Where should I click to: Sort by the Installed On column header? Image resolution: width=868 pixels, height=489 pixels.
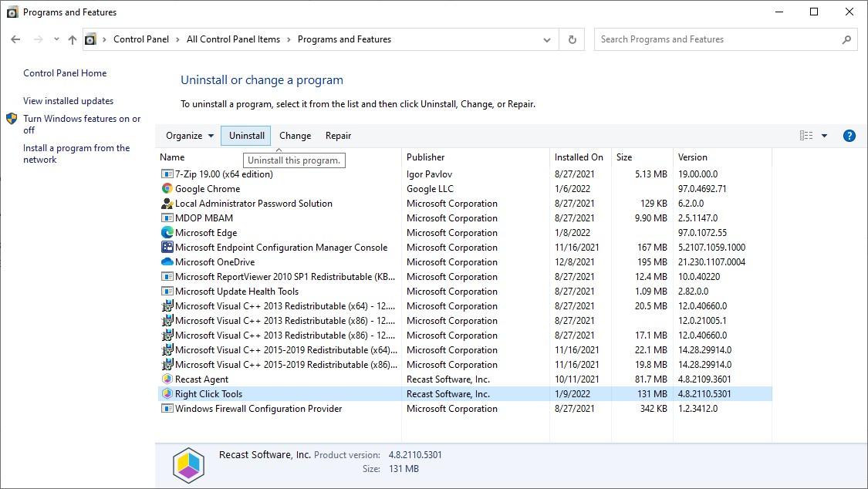[580, 157]
